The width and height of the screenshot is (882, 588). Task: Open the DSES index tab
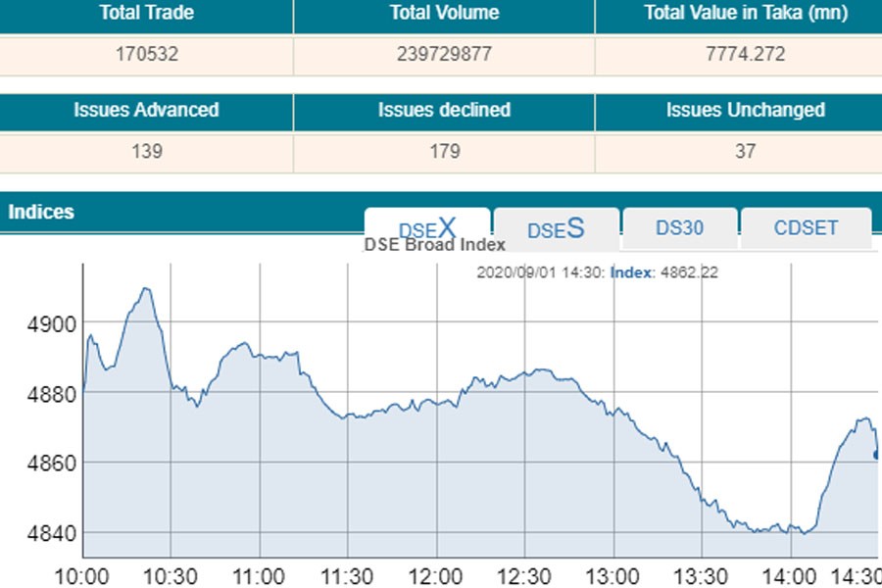[556, 229]
